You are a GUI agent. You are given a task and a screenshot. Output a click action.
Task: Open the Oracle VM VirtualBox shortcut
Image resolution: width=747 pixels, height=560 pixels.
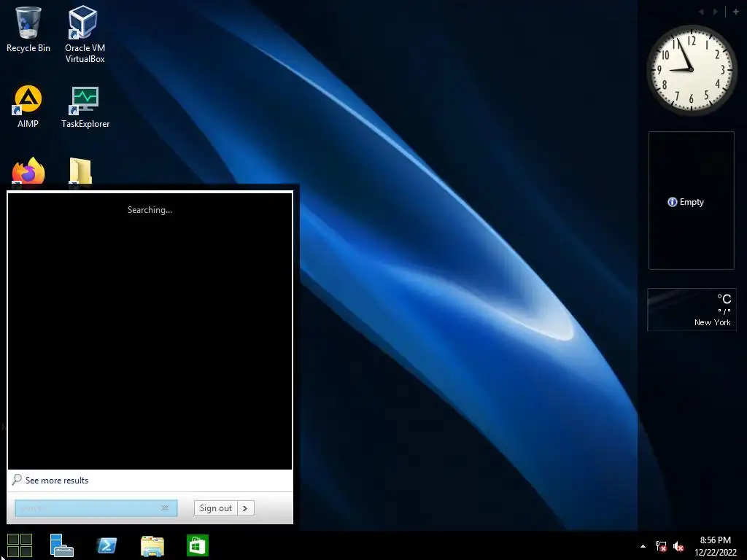click(x=85, y=34)
